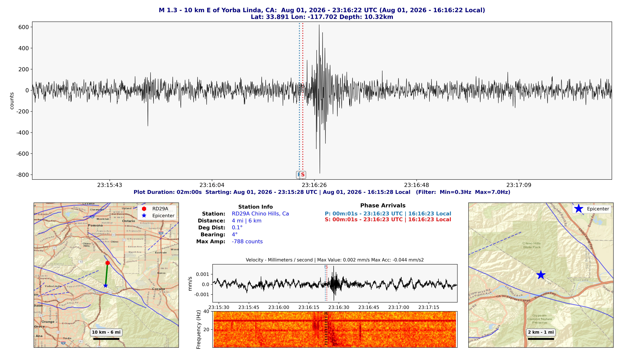The height and width of the screenshot is (362, 644).
Task: Click the -800 tick on the counts axis
Action: pos(22,175)
